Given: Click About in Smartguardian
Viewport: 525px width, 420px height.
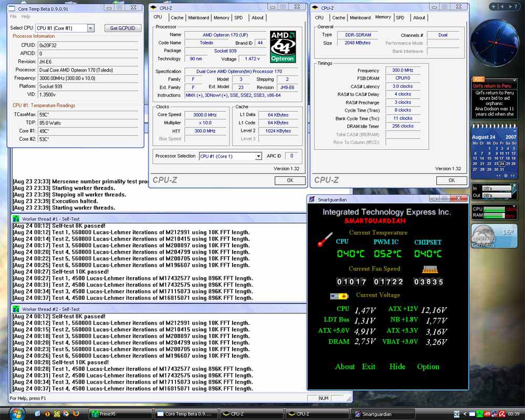Looking at the screenshot, I should click(345, 366).
